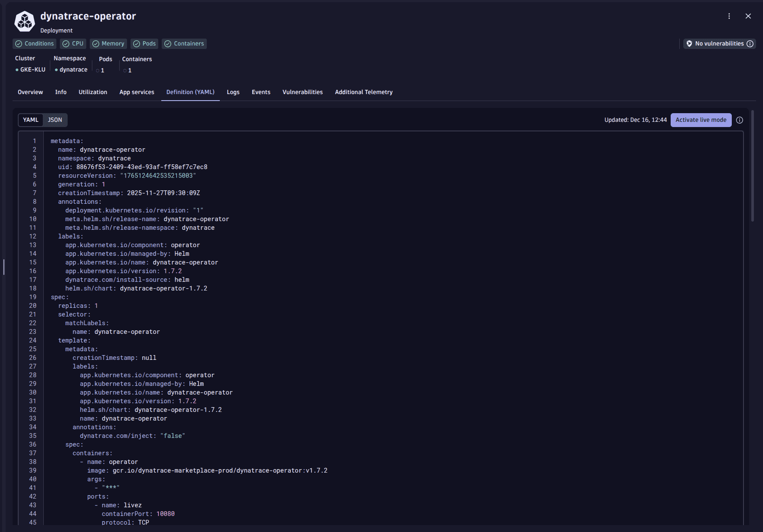Click the CPU health status chip
Screen dimensions: 763x532
pyautogui.click(x=73, y=44)
